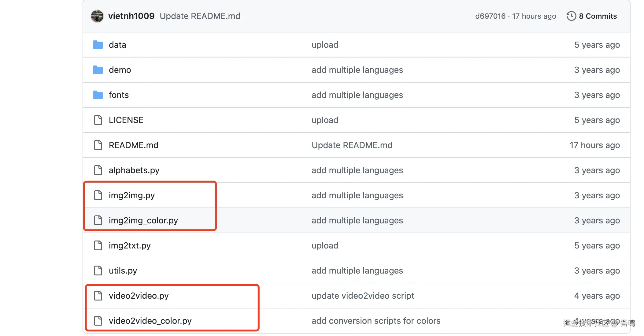The image size is (644, 336).
Task: Open the alphabets.py file
Action: pos(134,170)
